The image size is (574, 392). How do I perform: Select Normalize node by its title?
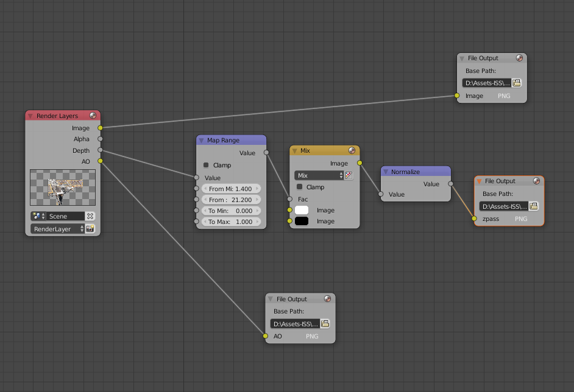405,172
